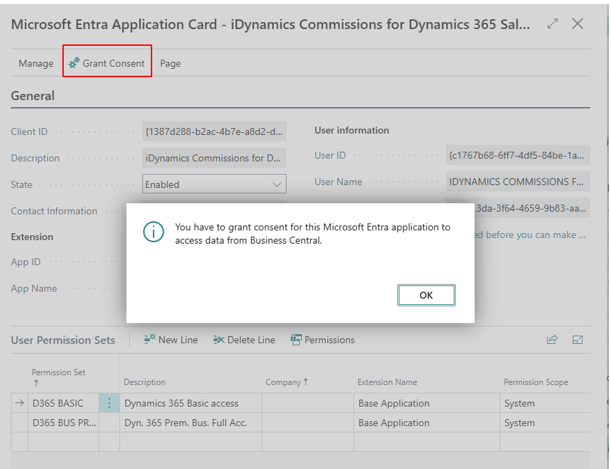
Task: Open Permissions for the selected set
Action: 323,340
